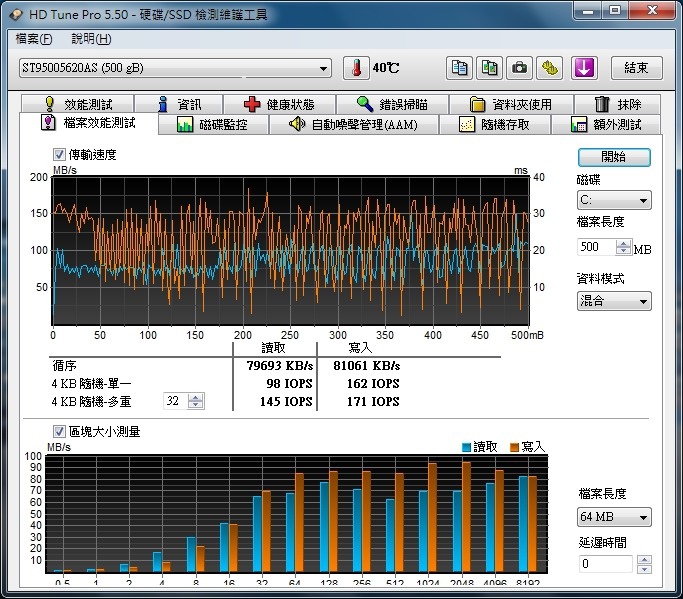Click the 延遲時間 0 input field
Viewport: 683px width, 599px height.
[605, 564]
